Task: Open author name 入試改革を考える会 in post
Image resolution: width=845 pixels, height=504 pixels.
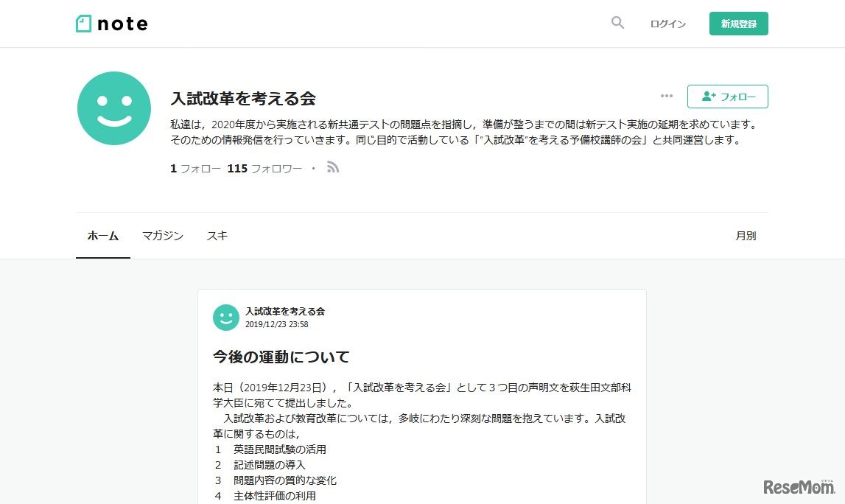Action: tap(285, 311)
